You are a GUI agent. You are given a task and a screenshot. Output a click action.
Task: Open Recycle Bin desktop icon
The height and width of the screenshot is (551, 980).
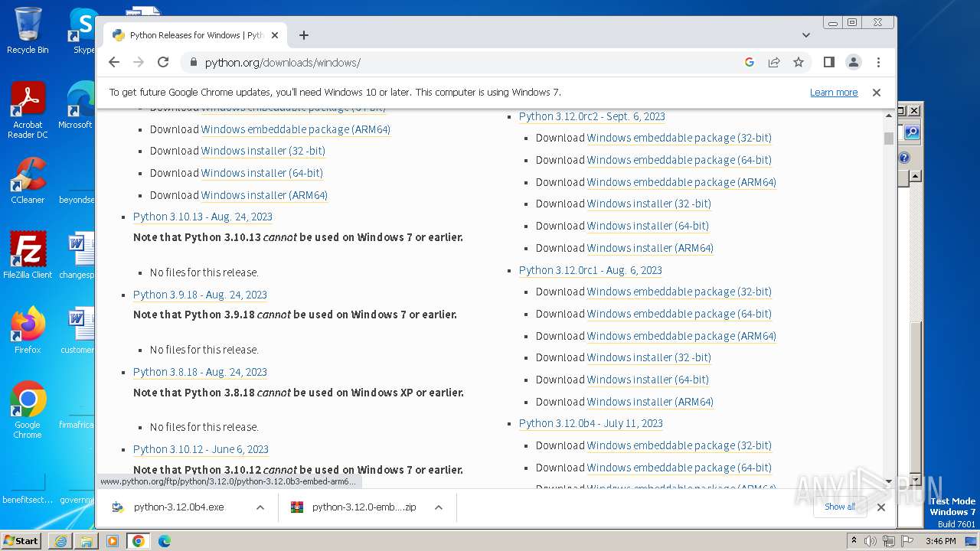[28, 31]
